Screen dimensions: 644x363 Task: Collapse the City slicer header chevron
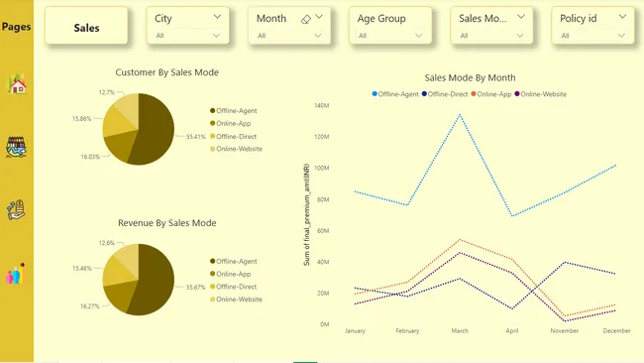pos(217,17)
